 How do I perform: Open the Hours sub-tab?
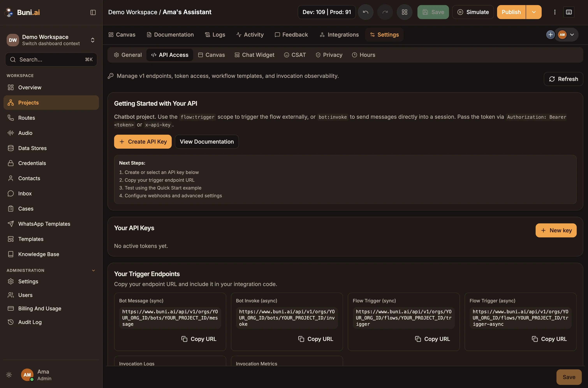[364, 55]
